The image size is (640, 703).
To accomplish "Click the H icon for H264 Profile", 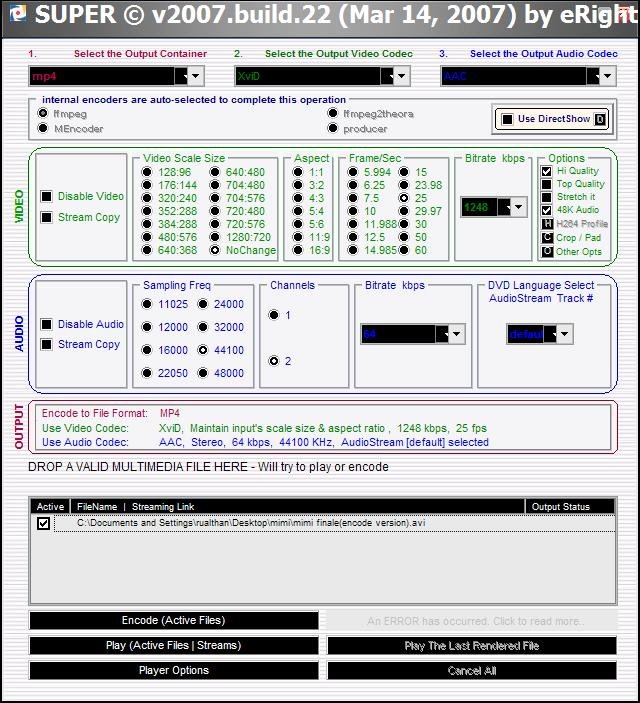I will 547,224.
